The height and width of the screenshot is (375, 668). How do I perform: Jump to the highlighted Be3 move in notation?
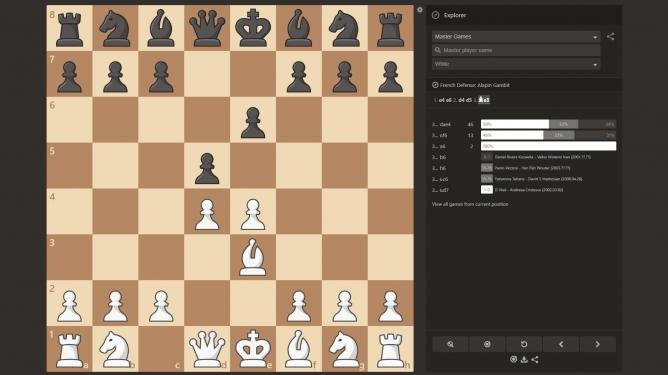pyautogui.click(x=484, y=100)
